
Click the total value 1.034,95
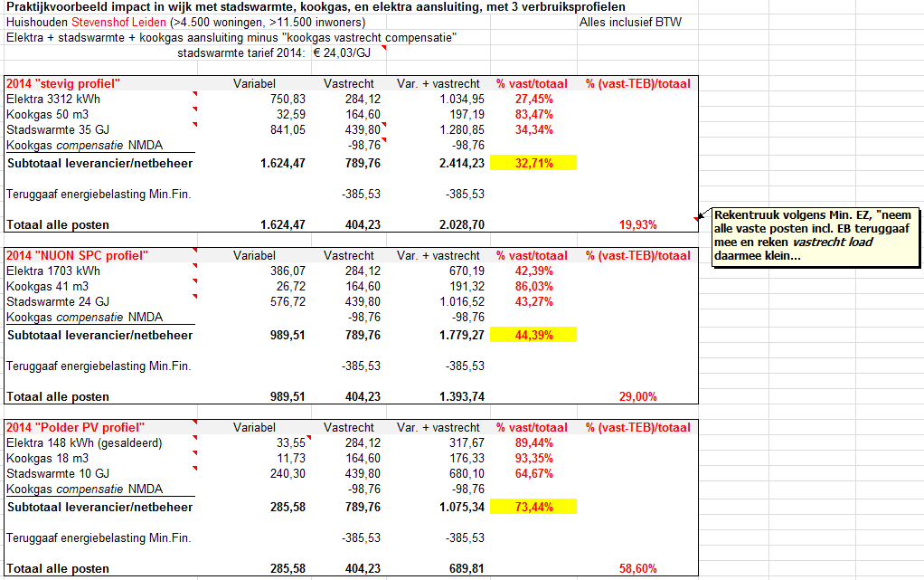462,100
